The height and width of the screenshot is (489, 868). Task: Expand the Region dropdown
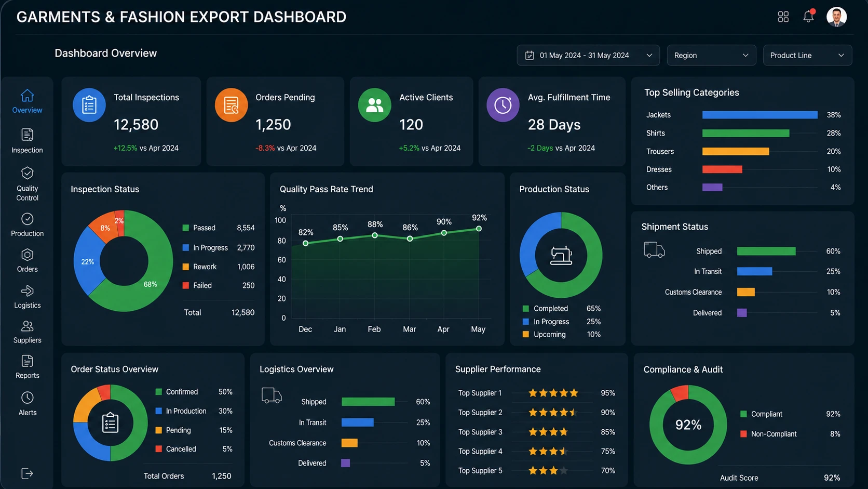click(x=711, y=55)
